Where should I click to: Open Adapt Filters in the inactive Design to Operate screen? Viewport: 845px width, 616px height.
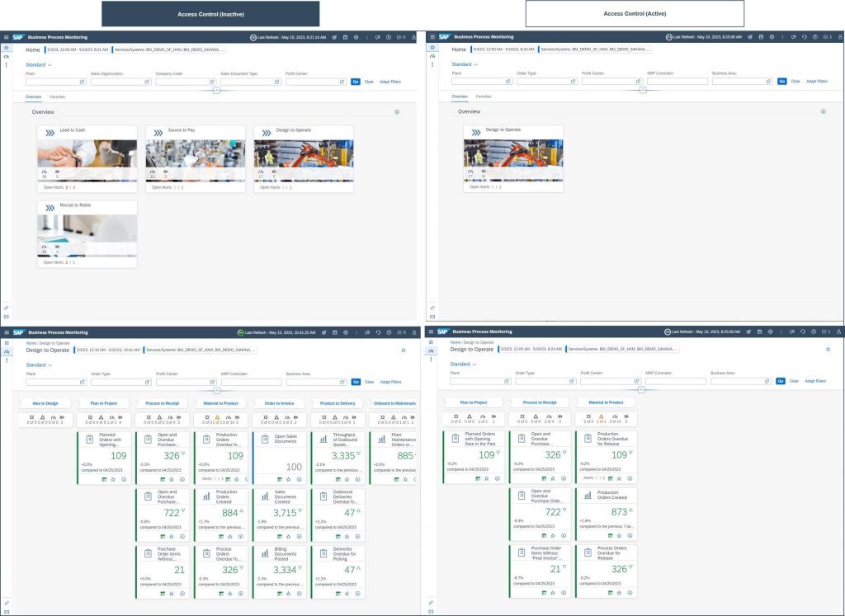point(390,382)
